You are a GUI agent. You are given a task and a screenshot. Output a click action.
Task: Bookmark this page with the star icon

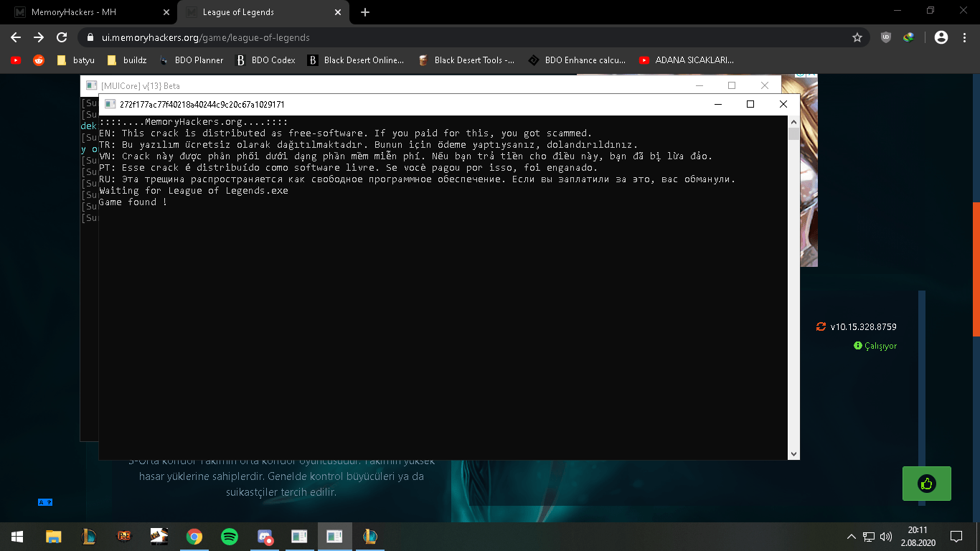coord(857,37)
